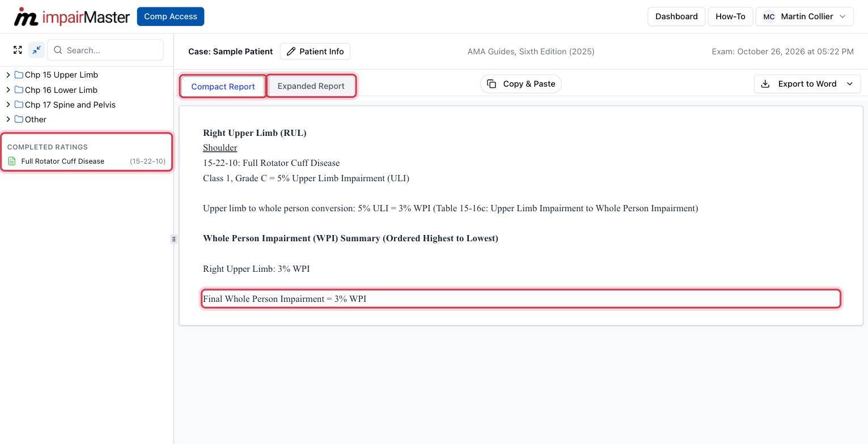This screenshot has height=444, width=868.
Task: Click the Case: Sample Patient label
Action: pos(230,52)
